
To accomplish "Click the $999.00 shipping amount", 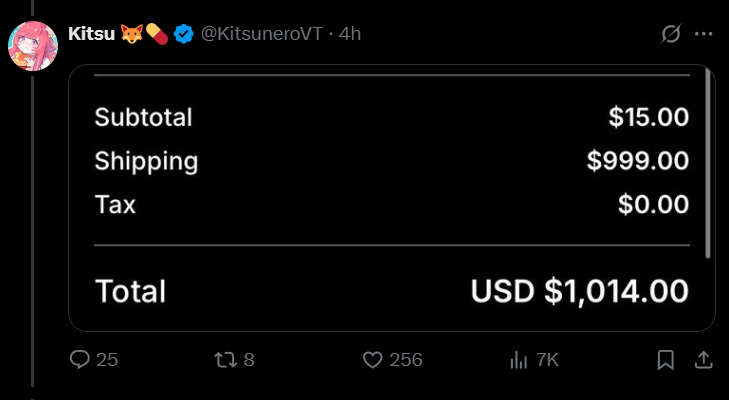I will [x=638, y=161].
